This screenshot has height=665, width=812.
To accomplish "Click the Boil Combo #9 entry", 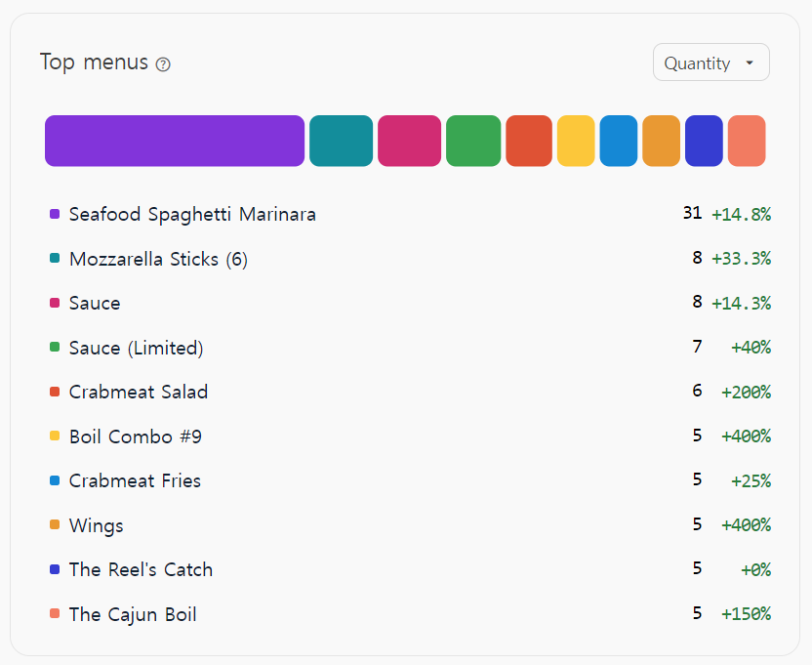I will point(410,436).
